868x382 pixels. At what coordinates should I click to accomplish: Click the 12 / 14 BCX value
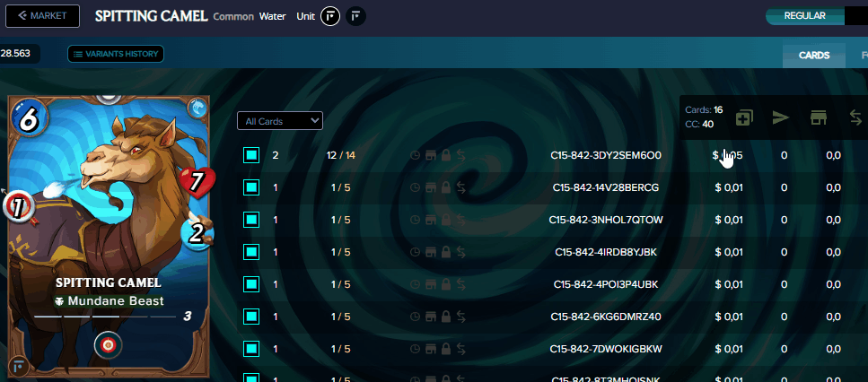tap(340, 156)
